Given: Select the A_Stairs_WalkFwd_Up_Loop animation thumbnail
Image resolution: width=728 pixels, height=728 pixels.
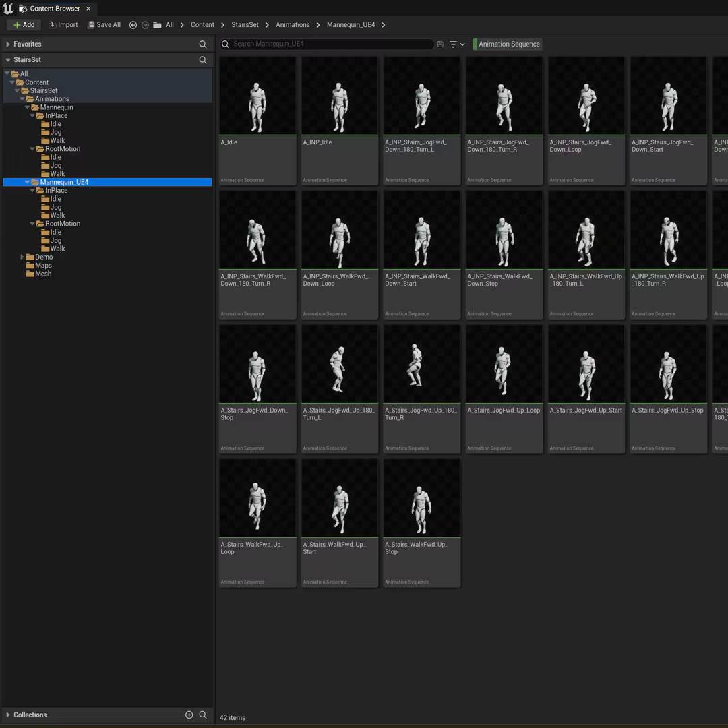Looking at the screenshot, I should click(257, 499).
